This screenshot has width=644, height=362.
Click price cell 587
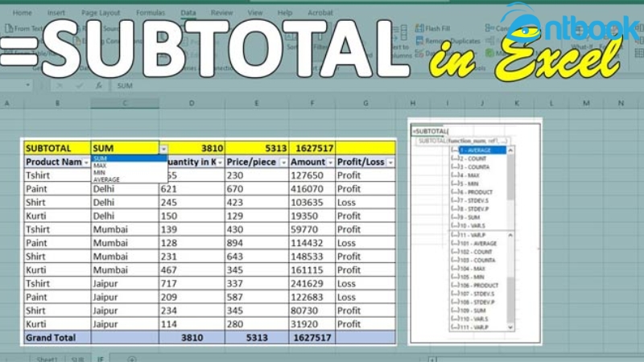pyautogui.click(x=257, y=297)
